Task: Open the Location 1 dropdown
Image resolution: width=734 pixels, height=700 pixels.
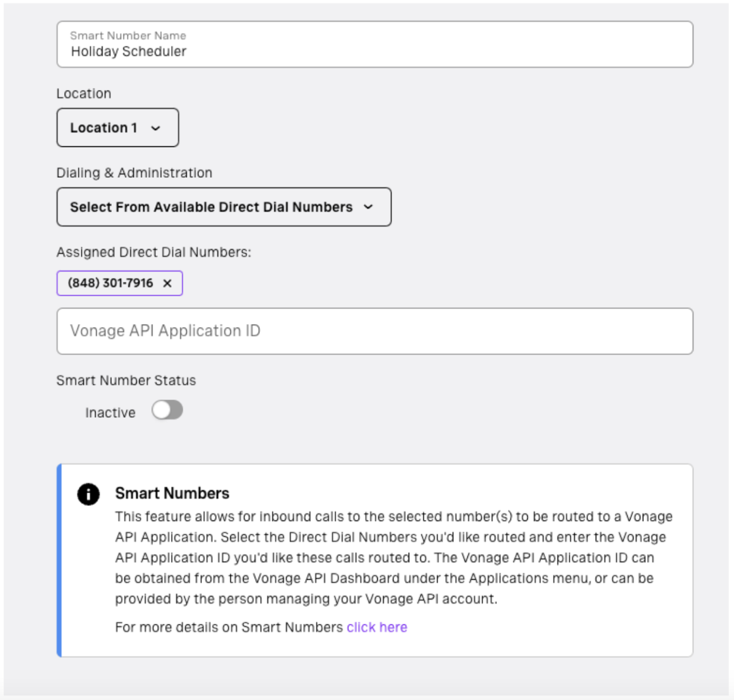Action: point(117,128)
